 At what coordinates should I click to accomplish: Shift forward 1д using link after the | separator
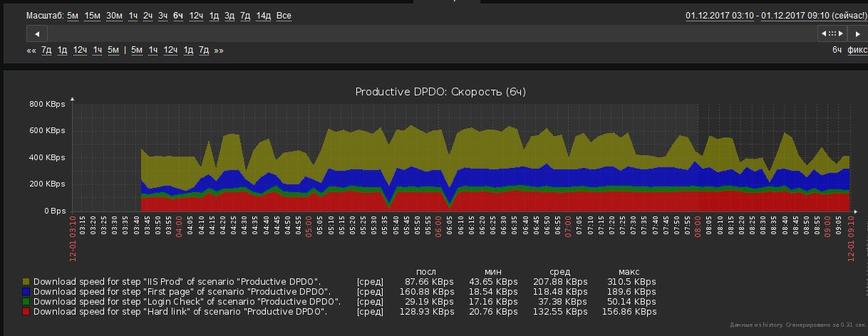click(x=188, y=50)
